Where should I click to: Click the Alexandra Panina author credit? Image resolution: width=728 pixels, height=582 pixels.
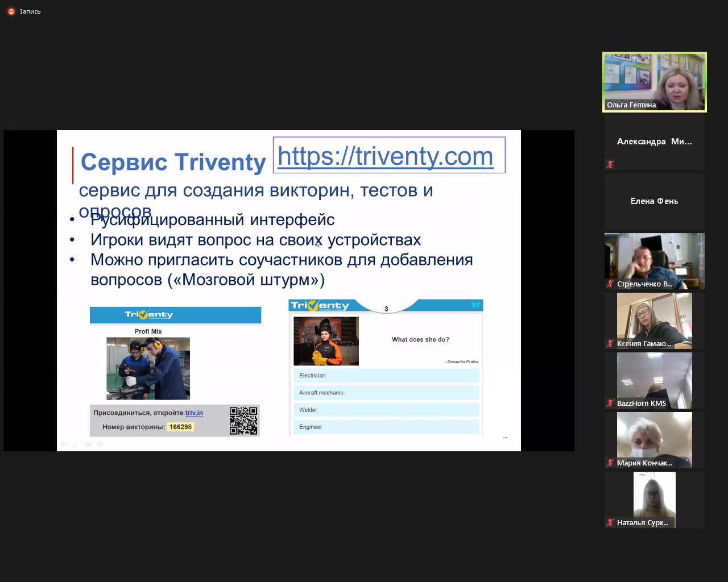(462, 361)
